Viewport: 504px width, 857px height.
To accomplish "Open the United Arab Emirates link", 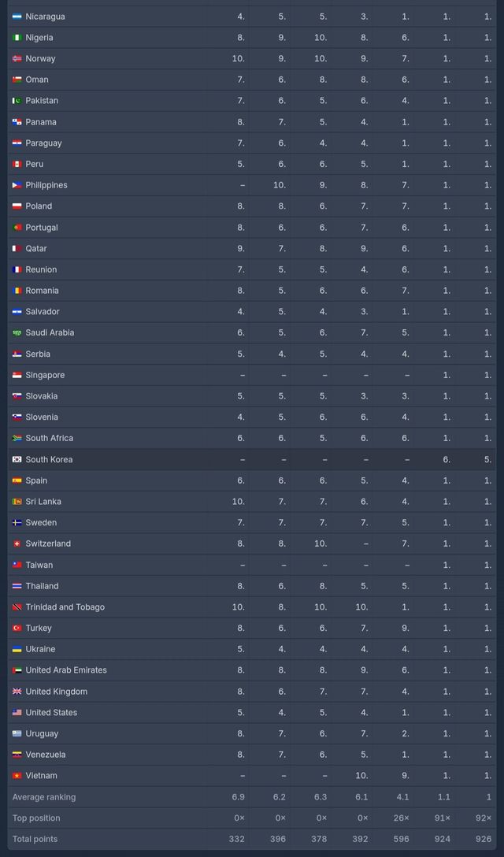I will [x=66, y=670].
